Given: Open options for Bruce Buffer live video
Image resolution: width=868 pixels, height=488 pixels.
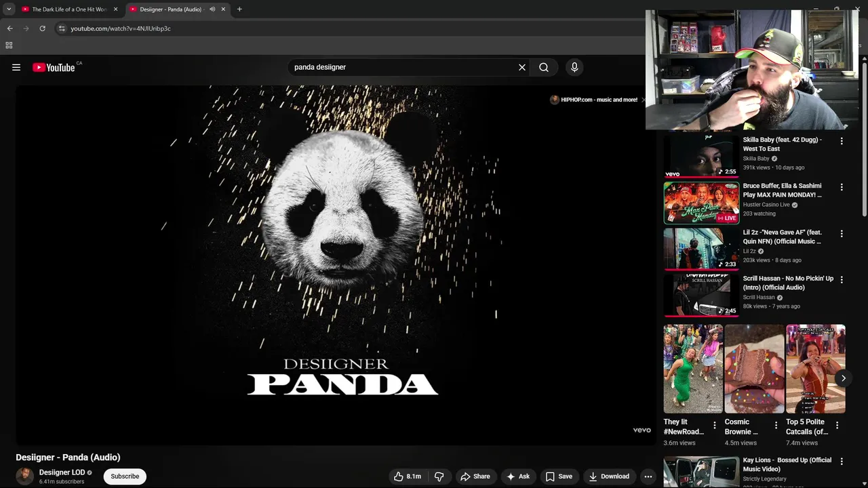Looking at the screenshot, I should pos(842,187).
